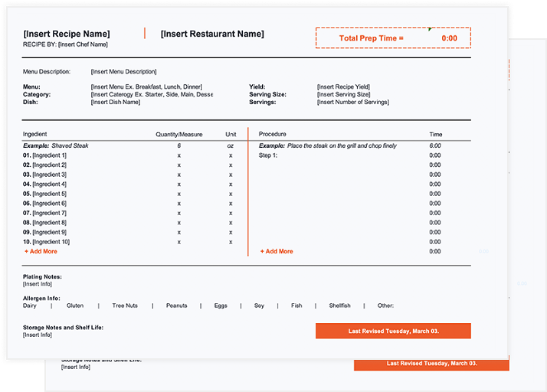Select the Insert Recipe Yield field
This screenshot has width=547, height=392.
click(343, 87)
